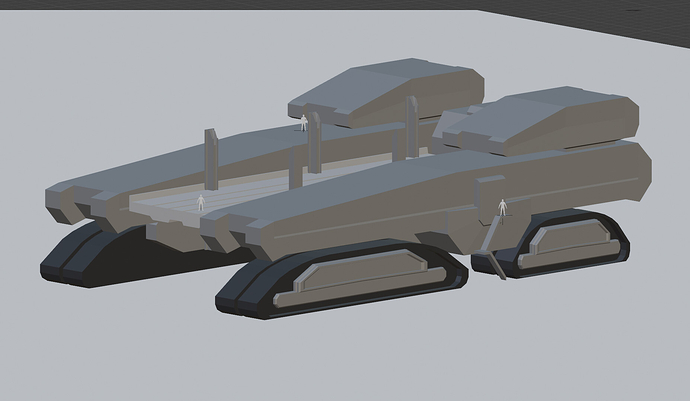Viewport: 690px width, 401px height.
Task: Select the short pillar at the deck's rear
Action: pos(295,170)
